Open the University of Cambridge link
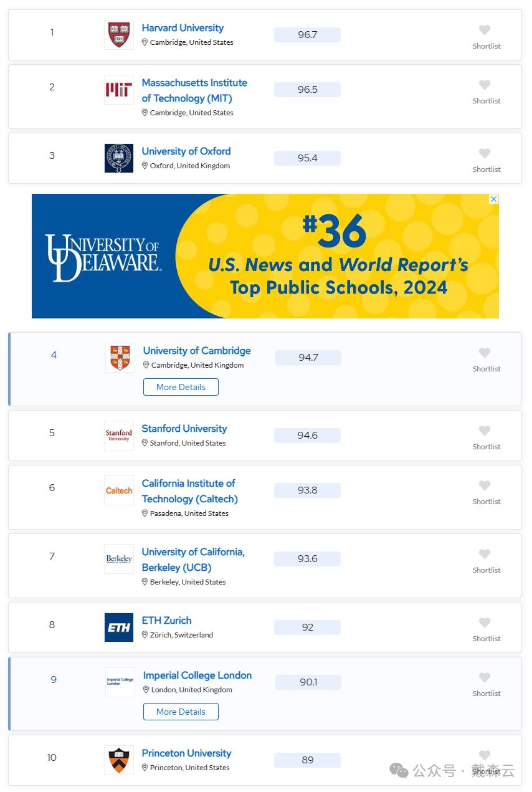532x792 pixels. click(x=197, y=351)
